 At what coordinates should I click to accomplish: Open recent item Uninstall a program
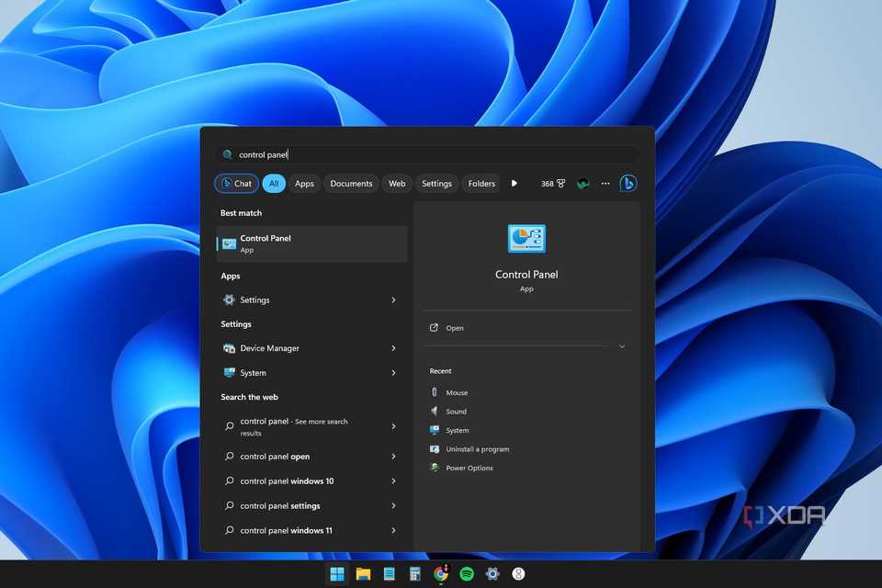point(469,449)
